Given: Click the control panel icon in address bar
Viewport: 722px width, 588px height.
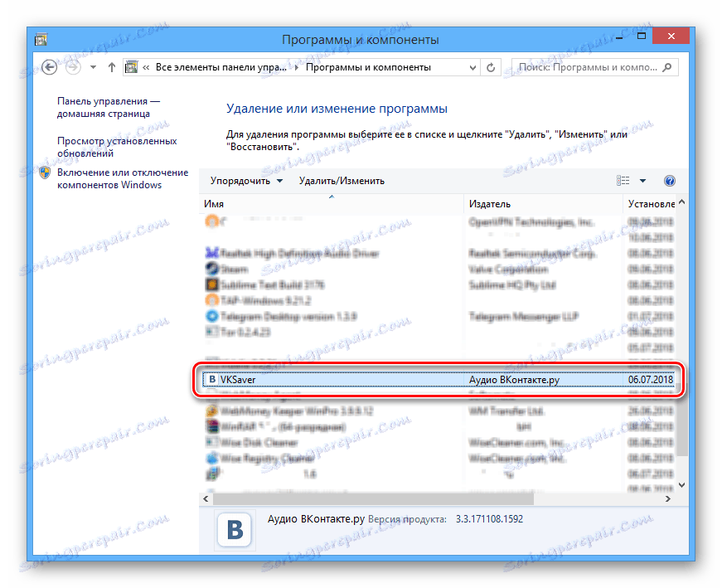Looking at the screenshot, I should coord(132,67).
